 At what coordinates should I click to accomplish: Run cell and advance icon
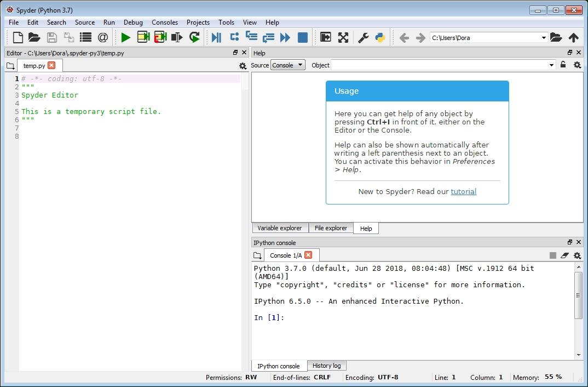(160, 37)
